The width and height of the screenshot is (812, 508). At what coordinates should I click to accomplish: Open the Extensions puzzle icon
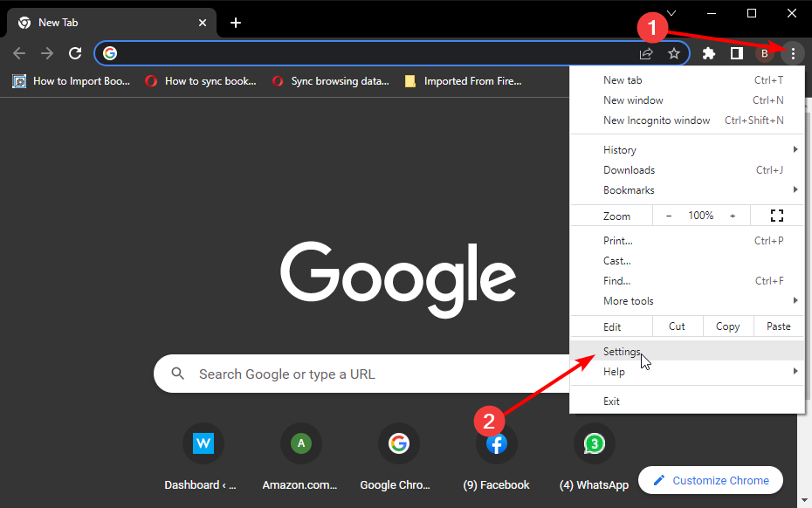708,53
